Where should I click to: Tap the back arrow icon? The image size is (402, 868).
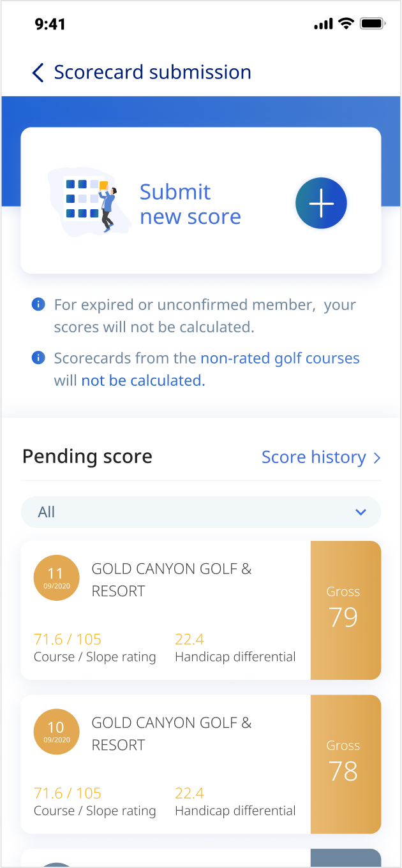pyautogui.click(x=38, y=73)
